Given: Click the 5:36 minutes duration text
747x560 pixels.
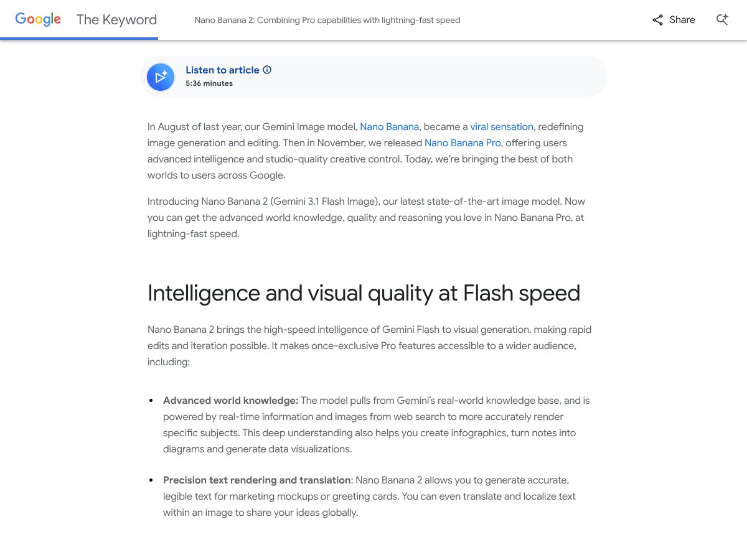Looking at the screenshot, I should 209,83.
